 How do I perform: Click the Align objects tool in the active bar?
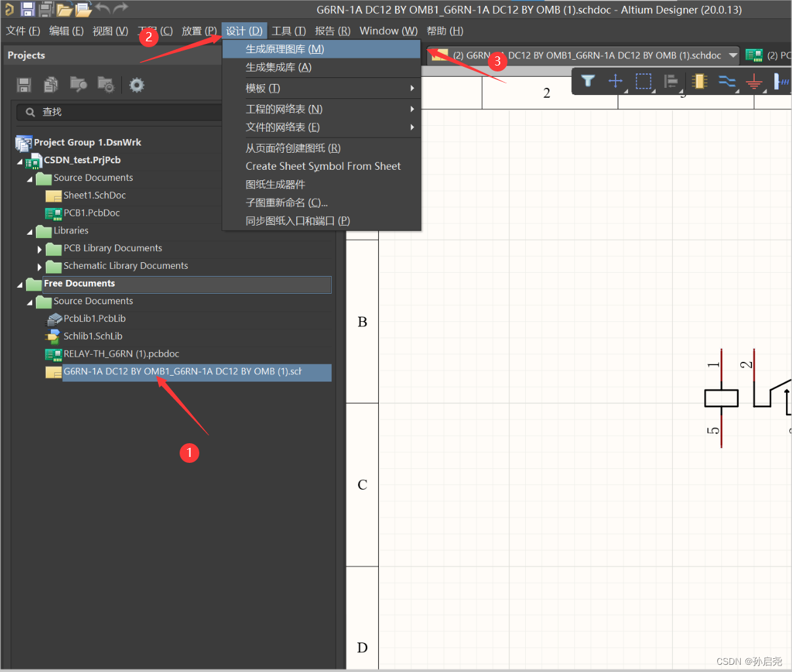(671, 81)
